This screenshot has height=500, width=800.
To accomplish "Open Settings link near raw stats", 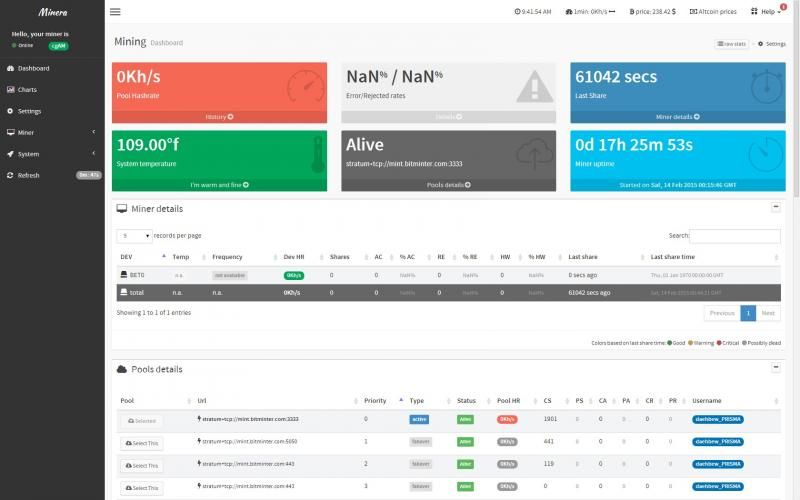I will 772,44.
